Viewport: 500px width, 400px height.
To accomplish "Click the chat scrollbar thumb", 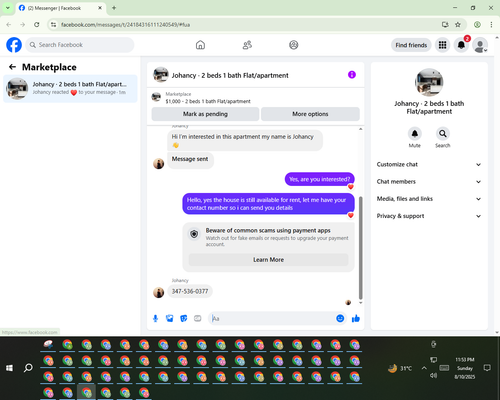I will click(x=360, y=248).
